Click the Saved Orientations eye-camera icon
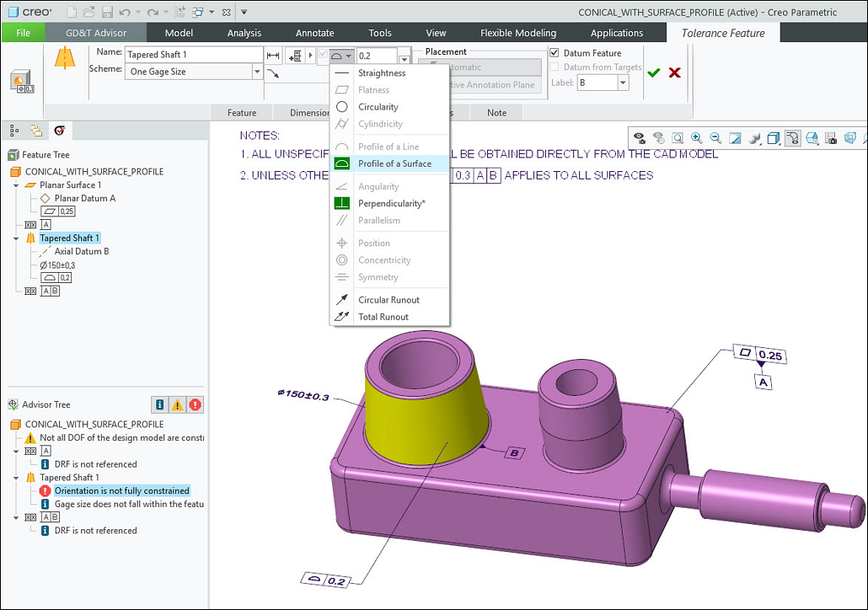The height and width of the screenshot is (610, 868). [640, 138]
